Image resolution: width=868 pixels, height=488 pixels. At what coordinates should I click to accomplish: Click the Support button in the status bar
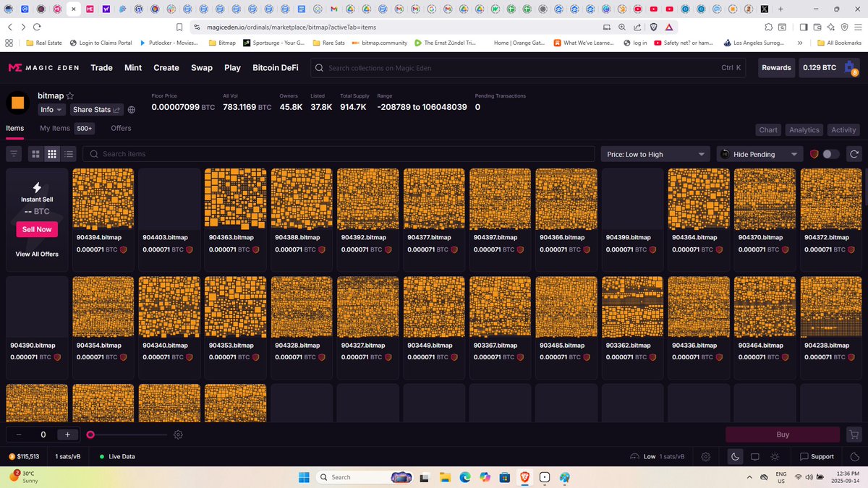point(817,457)
